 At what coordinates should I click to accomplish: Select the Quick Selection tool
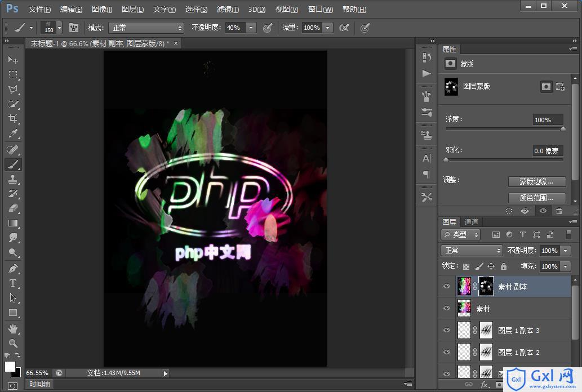pyautogui.click(x=13, y=104)
